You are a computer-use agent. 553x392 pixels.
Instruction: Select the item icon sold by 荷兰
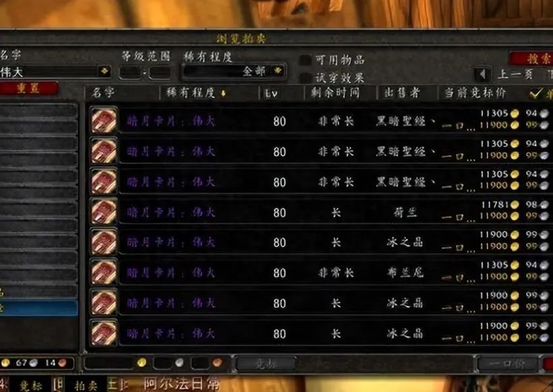tap(104, 211)
